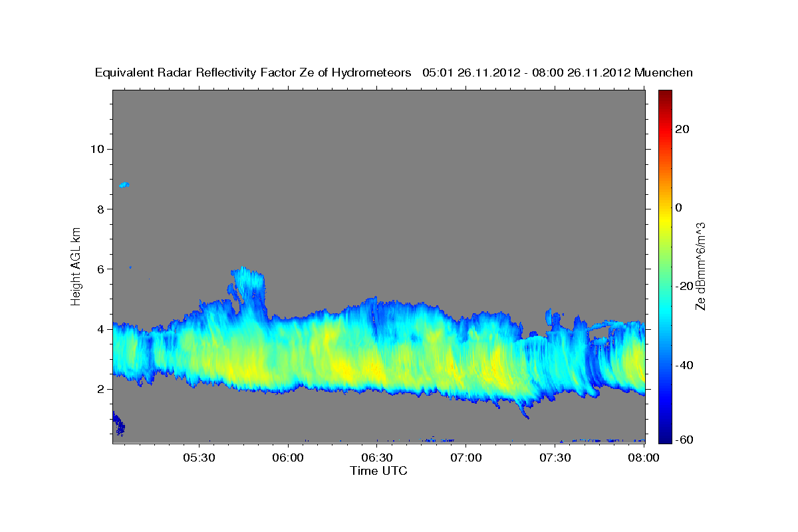Click the date range '05:01 26.11.2012 - 08:00 26.11.2012'
Screen dimensions: 798x532
527,73
